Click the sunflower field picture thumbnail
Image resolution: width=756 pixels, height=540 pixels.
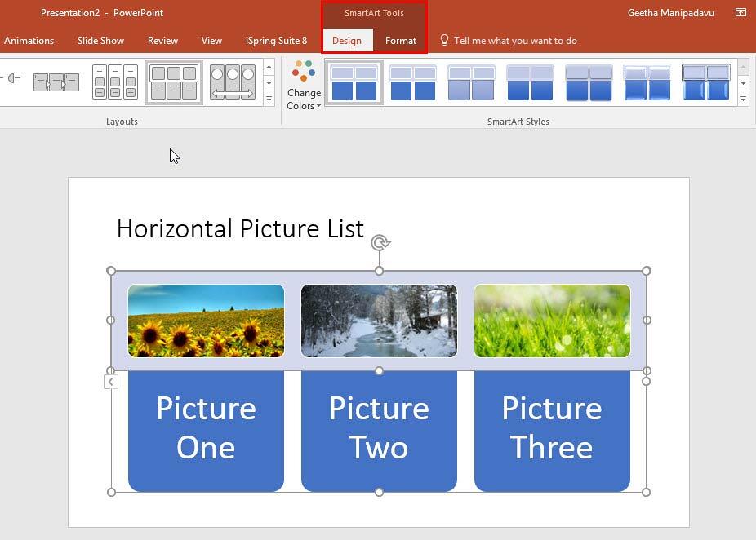pos(206,321)
